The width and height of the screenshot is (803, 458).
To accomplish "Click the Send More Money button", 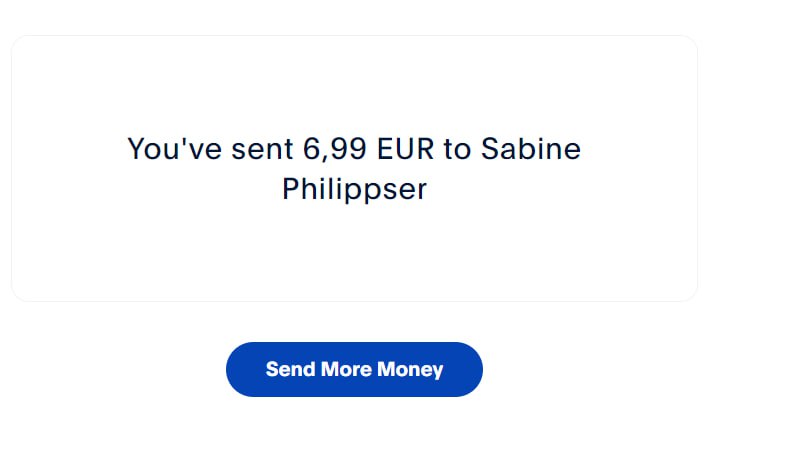I will click(354, 369).
